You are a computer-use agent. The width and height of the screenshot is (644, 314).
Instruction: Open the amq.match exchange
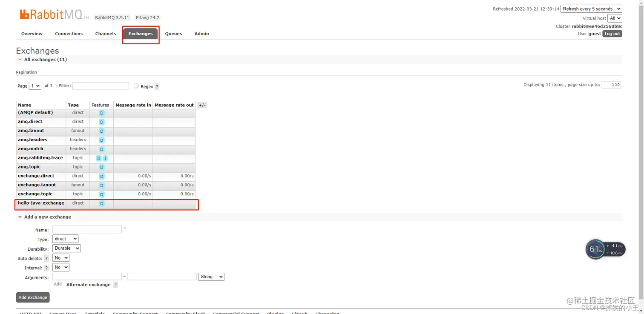(x=31, y=149)
